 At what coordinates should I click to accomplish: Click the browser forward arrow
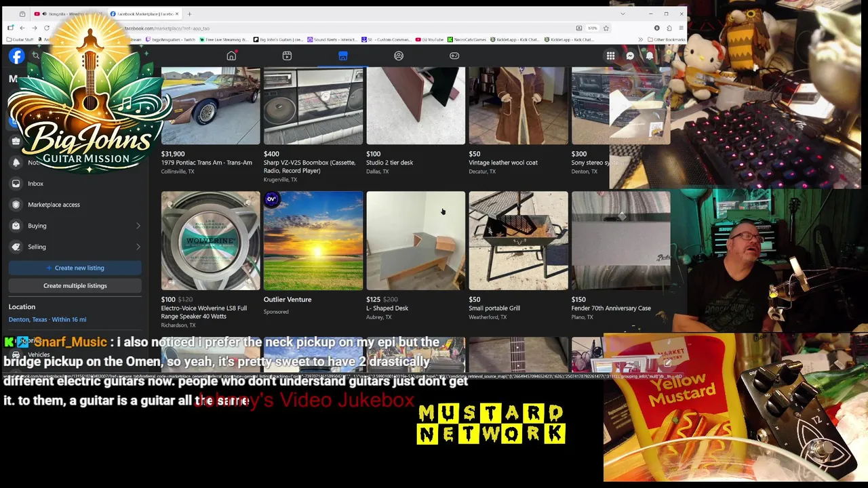click(35, 28)
